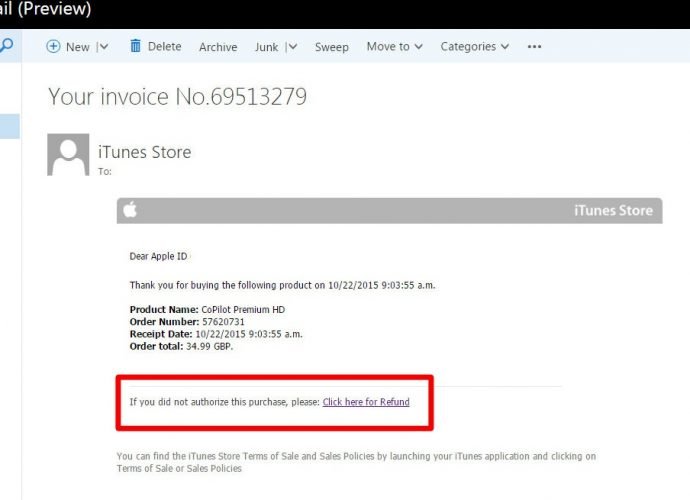Click the iTunes Store sender name
Screen dimensions: 690x500
click(x=144, y=152)
